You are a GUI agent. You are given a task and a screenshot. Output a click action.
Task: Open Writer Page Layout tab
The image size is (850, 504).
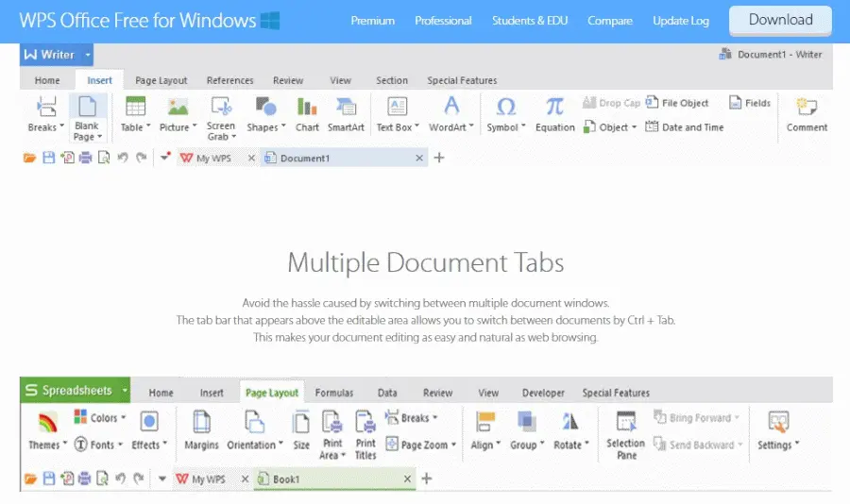161,80
